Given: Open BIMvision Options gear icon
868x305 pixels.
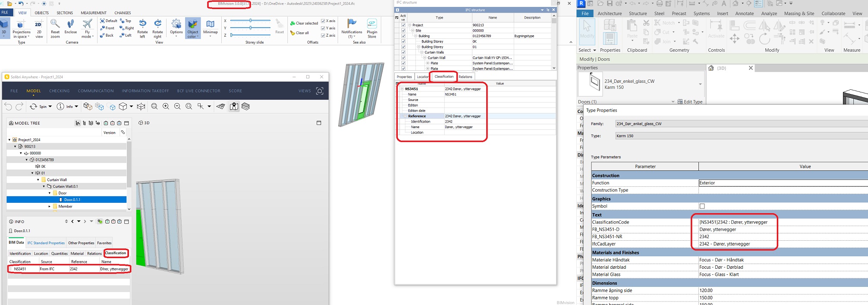Looking at the screenshot, I should pyautogui.click(x=176, y=27).
